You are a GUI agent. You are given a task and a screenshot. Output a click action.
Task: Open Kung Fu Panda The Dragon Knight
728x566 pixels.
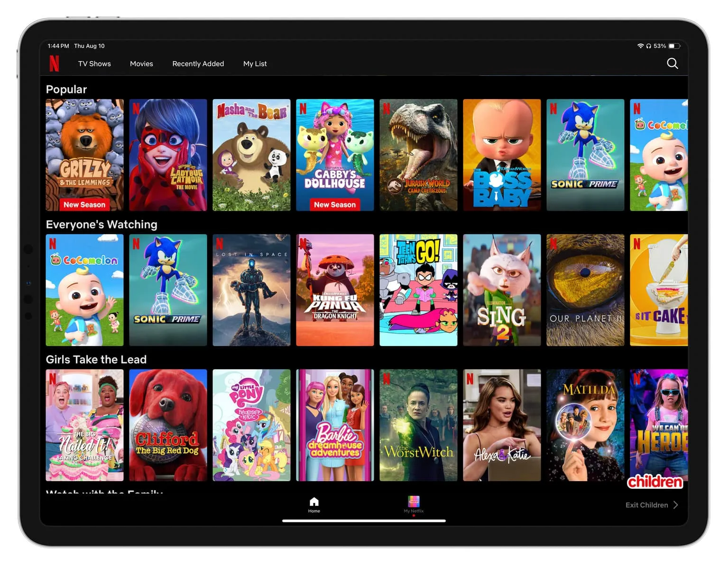point(335,290)
